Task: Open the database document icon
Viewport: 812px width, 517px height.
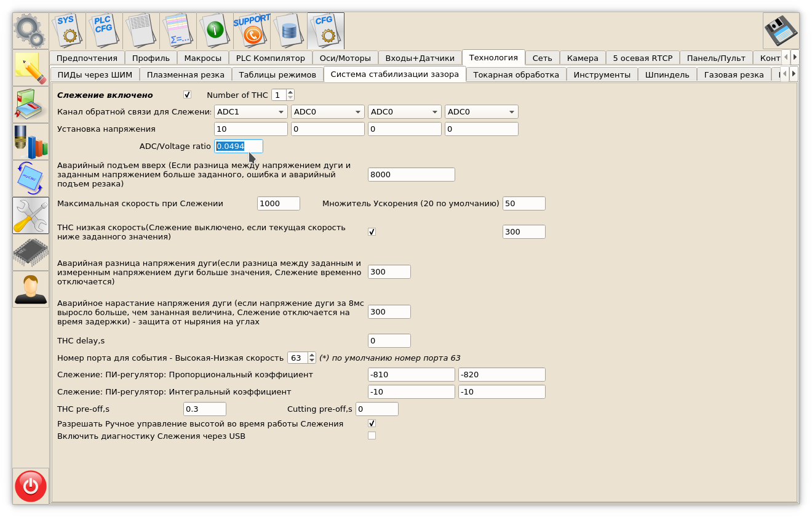Action: coord(289,31)
